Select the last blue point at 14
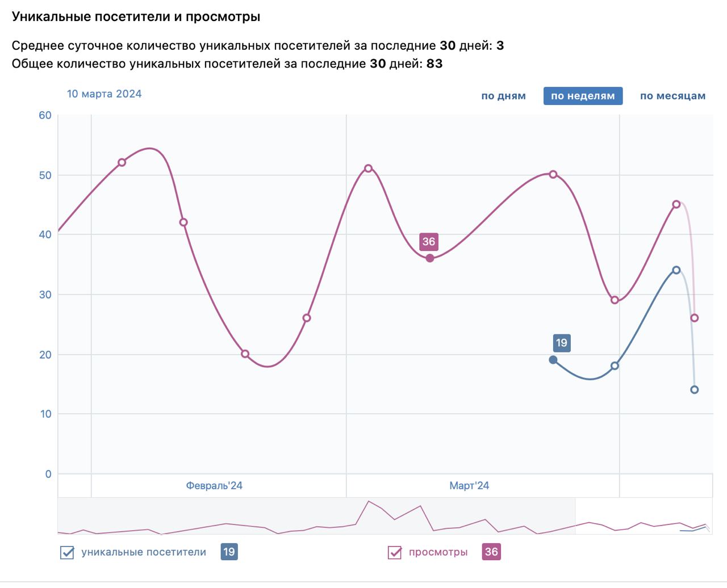This screenshot has width=727, height=588. 694,390
